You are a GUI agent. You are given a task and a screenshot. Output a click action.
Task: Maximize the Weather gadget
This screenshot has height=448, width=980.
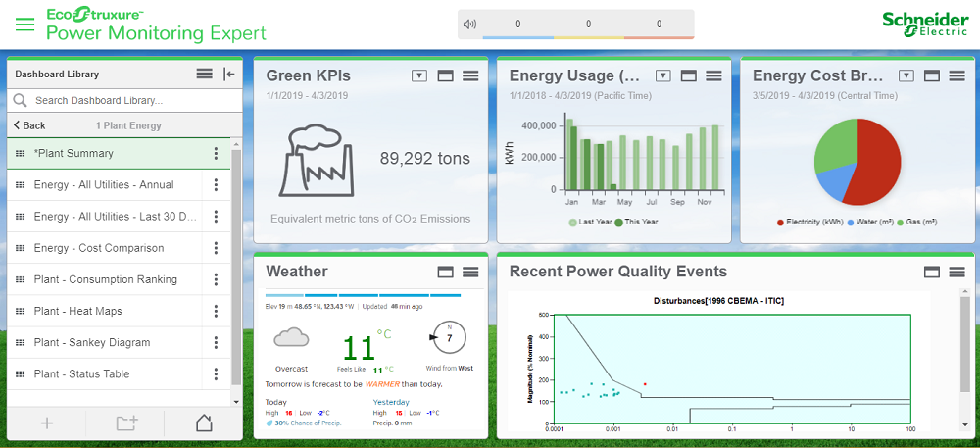point(445,272)
